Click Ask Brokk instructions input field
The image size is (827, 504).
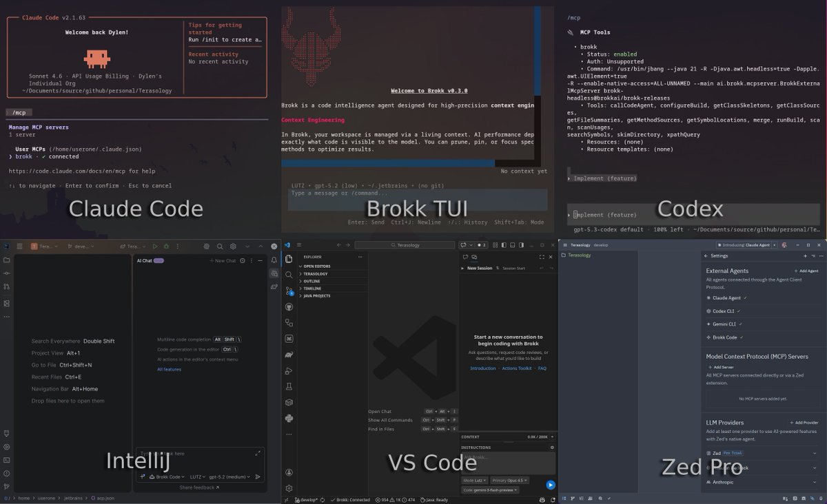tap(508, 463)
